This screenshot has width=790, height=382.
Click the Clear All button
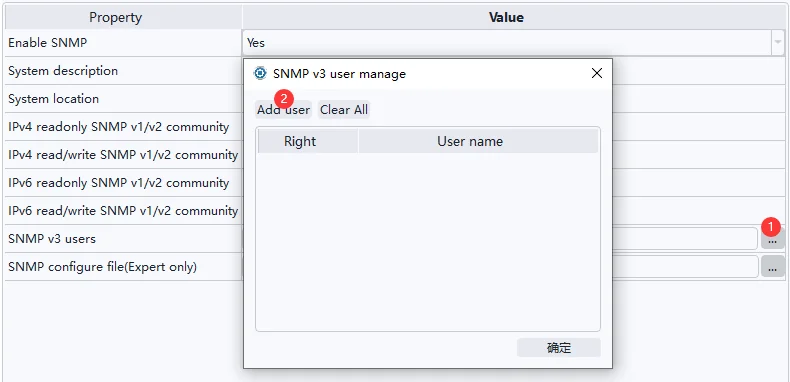[x=344, y=109]
